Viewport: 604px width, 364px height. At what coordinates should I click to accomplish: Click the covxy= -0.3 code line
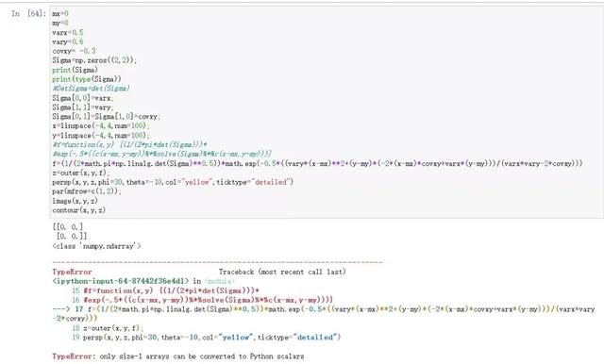pos(74,51)
